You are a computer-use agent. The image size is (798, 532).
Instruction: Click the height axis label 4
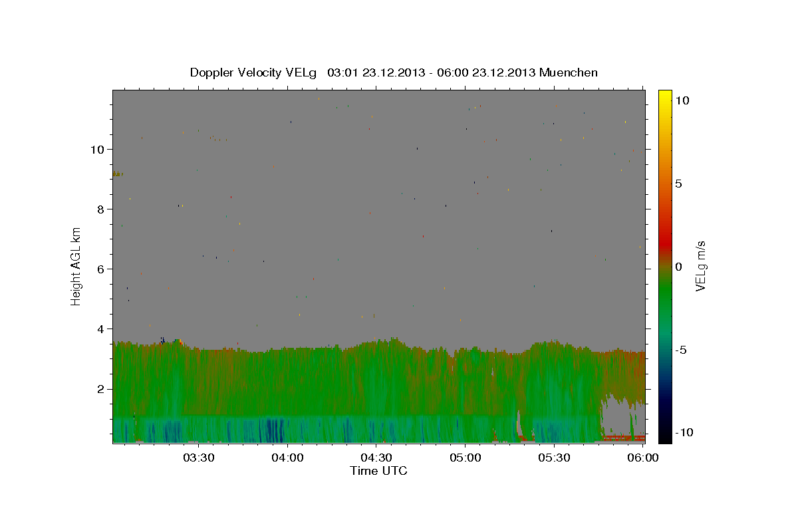pos(100,329)
